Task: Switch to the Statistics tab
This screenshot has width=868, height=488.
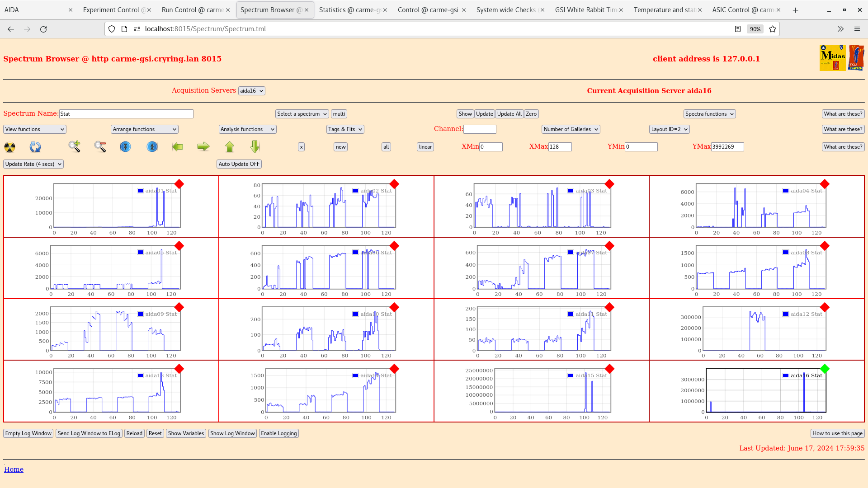Action: (349, 10)
